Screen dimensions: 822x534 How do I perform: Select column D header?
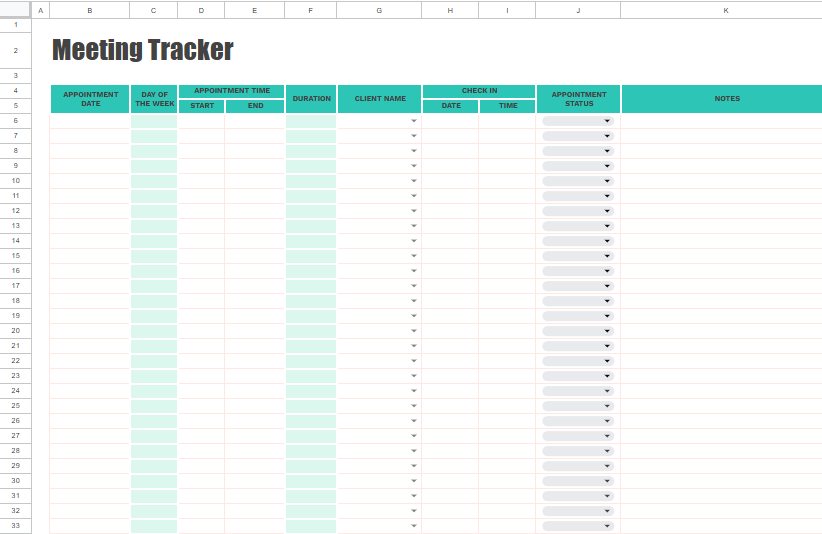tap(201, 10)
